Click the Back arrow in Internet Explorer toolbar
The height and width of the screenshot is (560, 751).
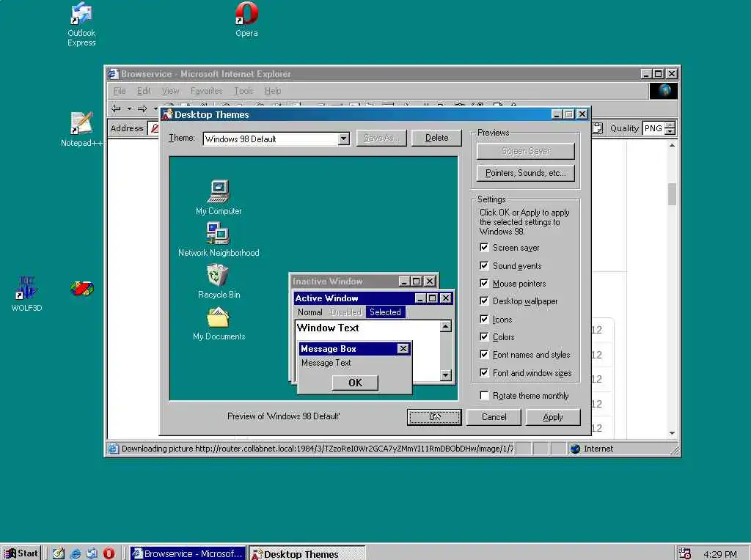[x=116, y=108]
